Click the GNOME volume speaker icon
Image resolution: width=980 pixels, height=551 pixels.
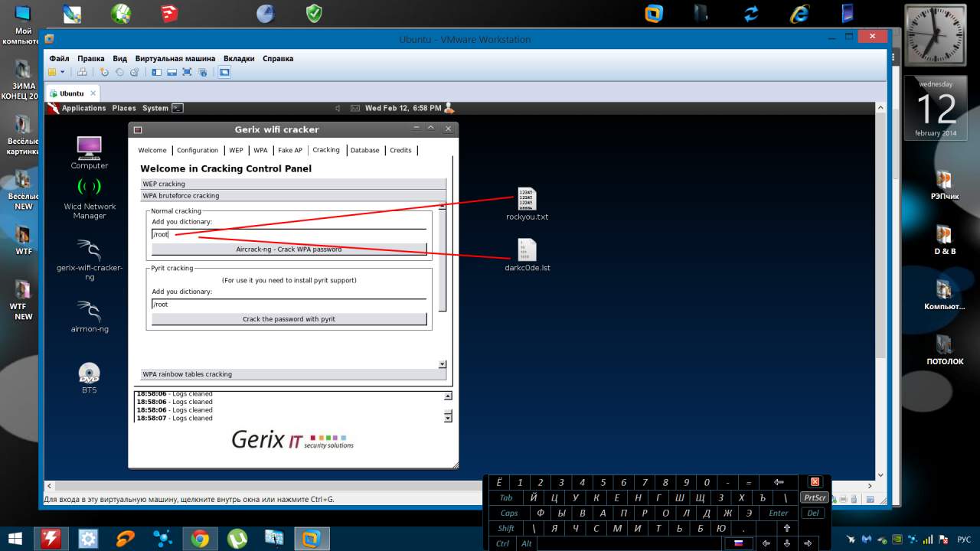click(338, 108)
